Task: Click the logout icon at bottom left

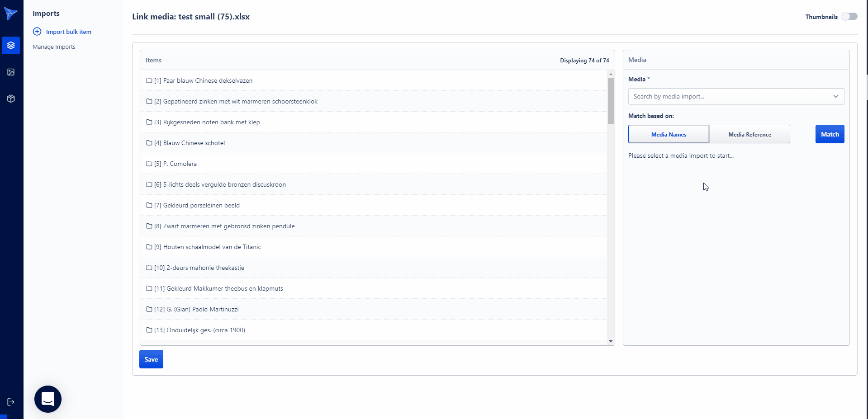Action: (x=11, y=402)
